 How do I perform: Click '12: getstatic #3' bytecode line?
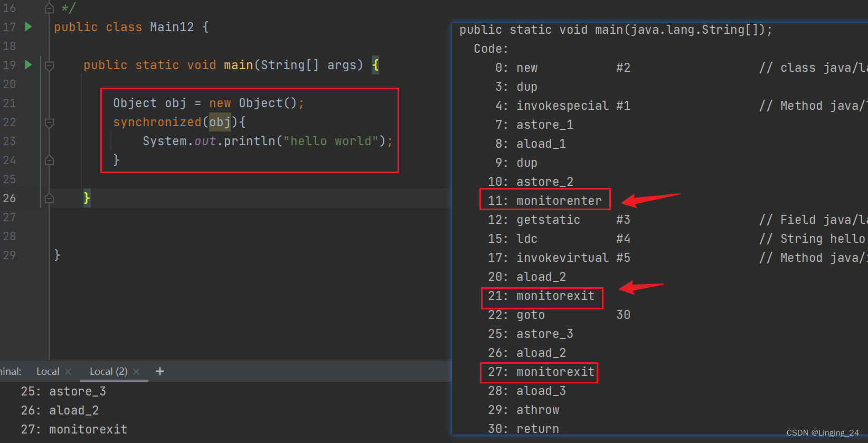[x=559, y=220]
